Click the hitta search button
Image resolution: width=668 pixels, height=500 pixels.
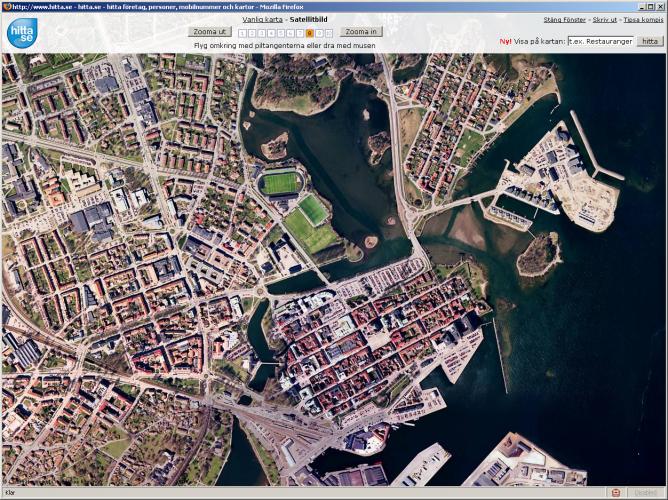pos(650,41)
